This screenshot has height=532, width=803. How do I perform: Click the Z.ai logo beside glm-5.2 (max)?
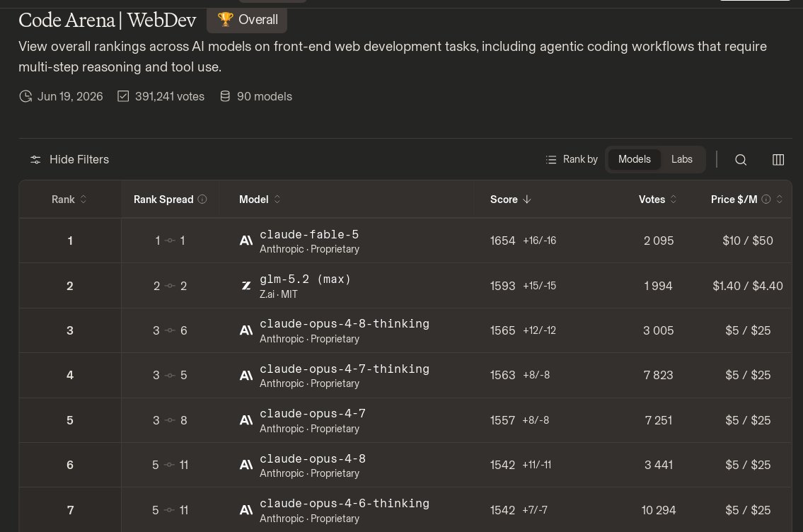[x=246, y=286]
